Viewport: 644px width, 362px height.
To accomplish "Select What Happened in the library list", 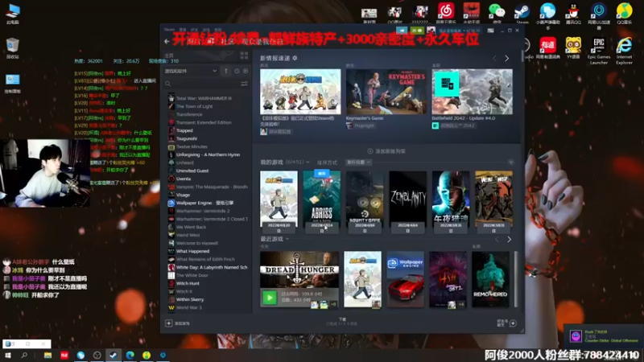I will coord(192,251).
